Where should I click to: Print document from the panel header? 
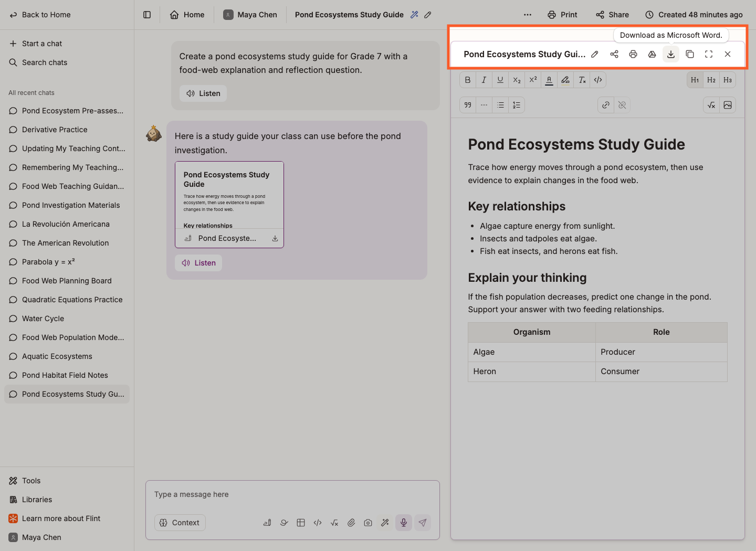tap(633, 54)
